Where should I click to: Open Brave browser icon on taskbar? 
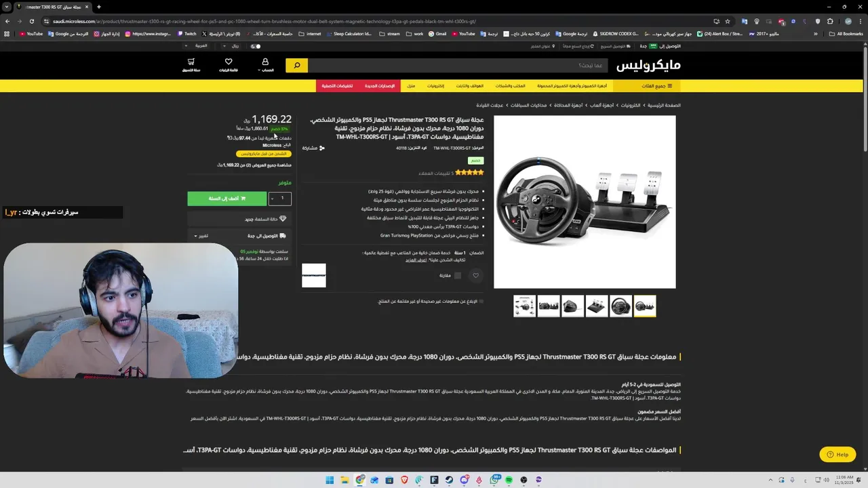[405, 480]
